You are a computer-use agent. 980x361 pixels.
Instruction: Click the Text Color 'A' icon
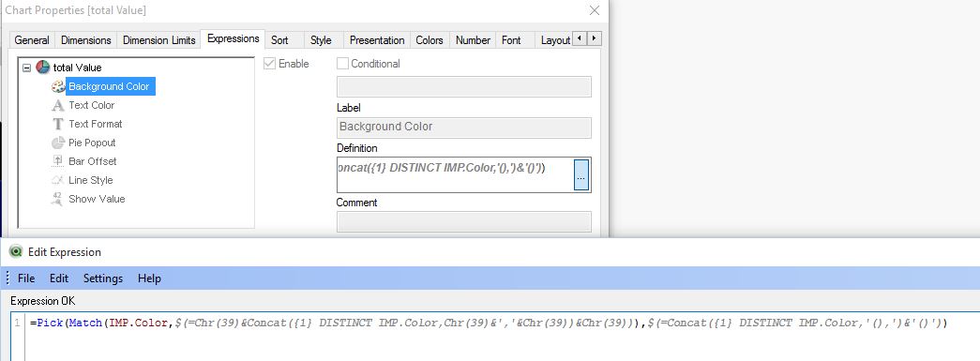tap(57, 105)
